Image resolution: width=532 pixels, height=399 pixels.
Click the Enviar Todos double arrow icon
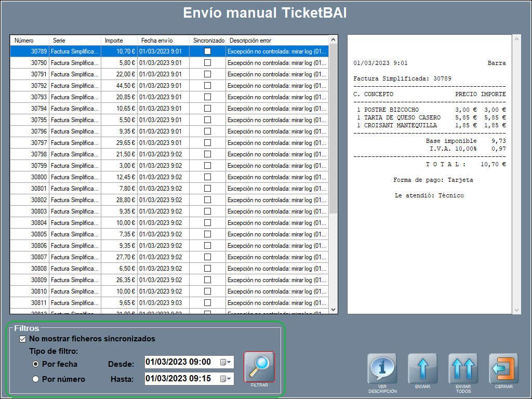coord(463,368)
